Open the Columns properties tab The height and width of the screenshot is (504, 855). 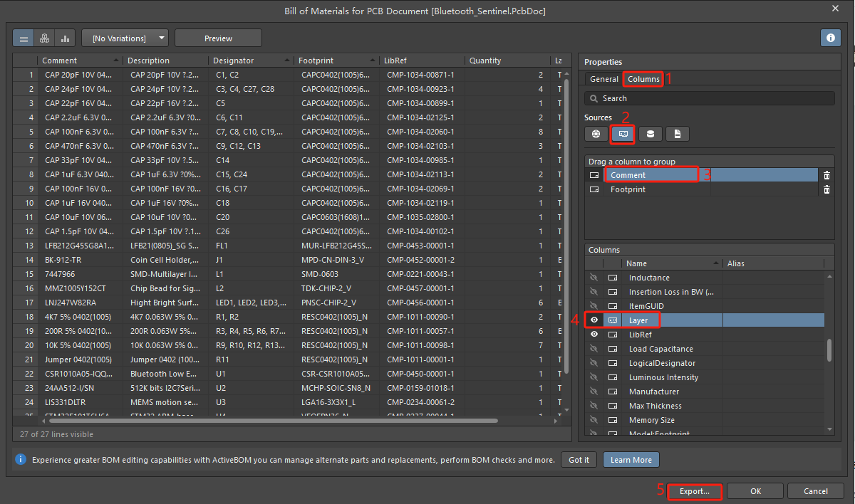coord(643,79)
